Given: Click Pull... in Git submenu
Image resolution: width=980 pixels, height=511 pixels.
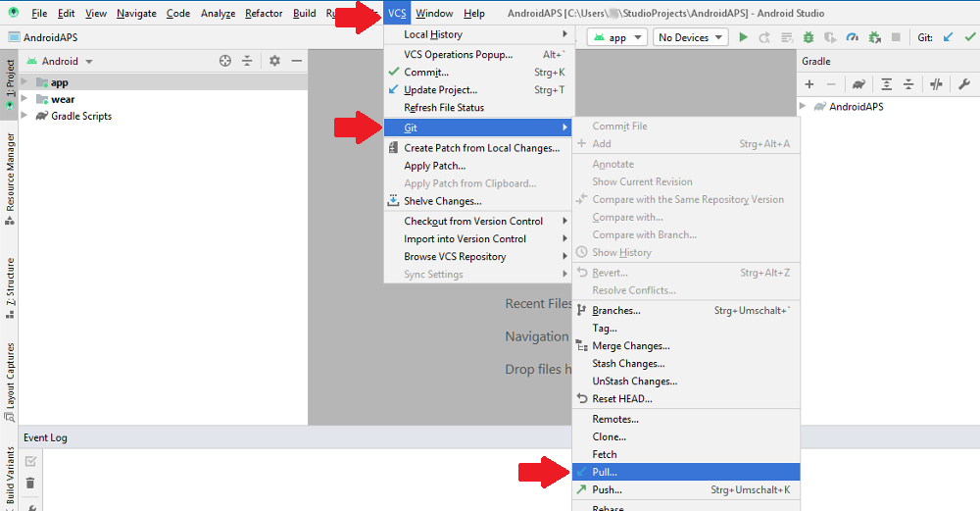Looking at the screenshot, I should click(x=686, y=472).
